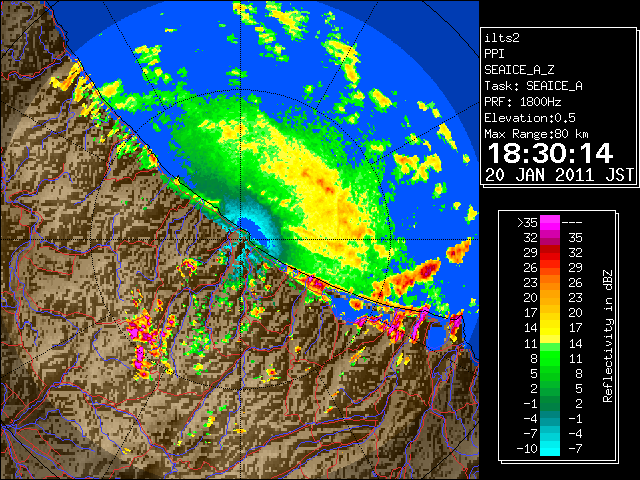Click the Reflectivity in dBZ legend title
This screenshot has height=480, width=640.
tap(607, 336)
